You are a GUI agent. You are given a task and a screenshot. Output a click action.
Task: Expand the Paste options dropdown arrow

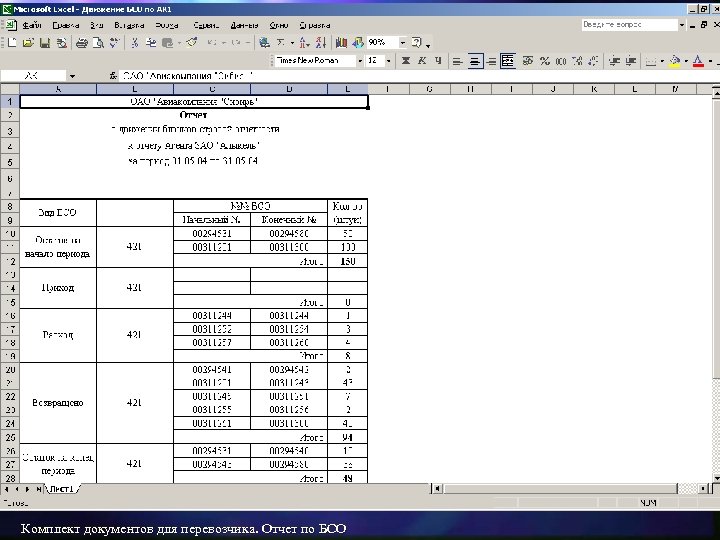179,43
